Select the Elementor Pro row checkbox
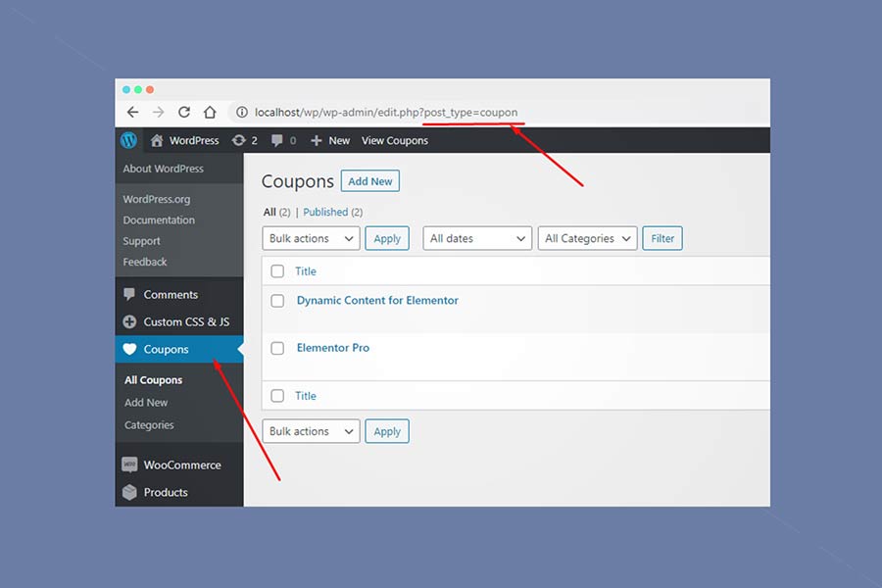Screen dimensions: 882x588 [277, 348]
